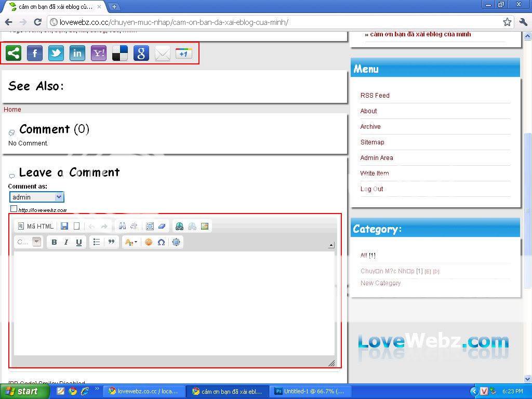Click the Log Out link
The width and height of the screenshot is (532, 399).
point(371,189)
